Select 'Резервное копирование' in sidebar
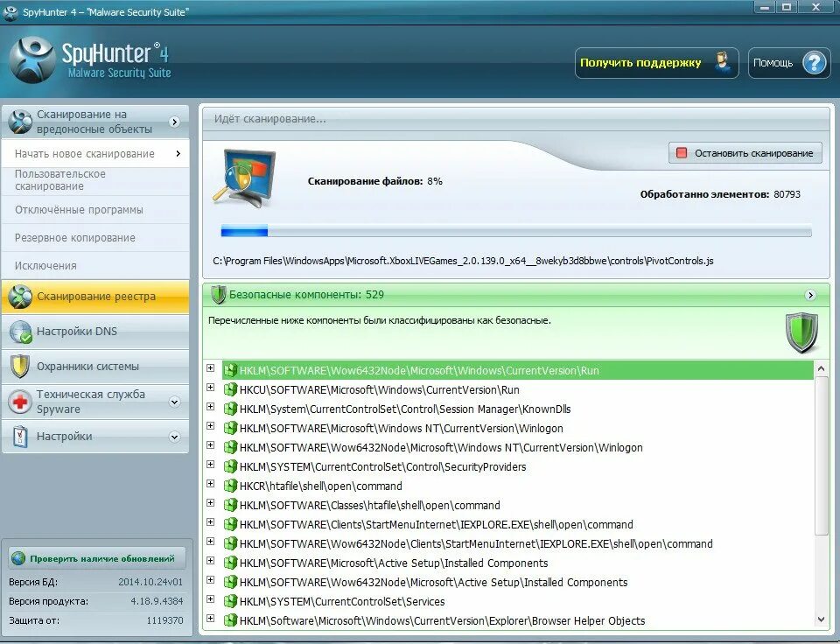 click(x=95, y=237)
